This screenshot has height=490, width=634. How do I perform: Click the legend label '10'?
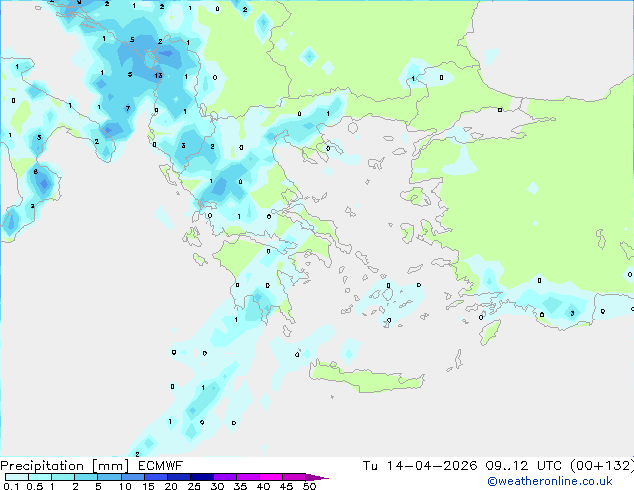[x=125, y=486]
